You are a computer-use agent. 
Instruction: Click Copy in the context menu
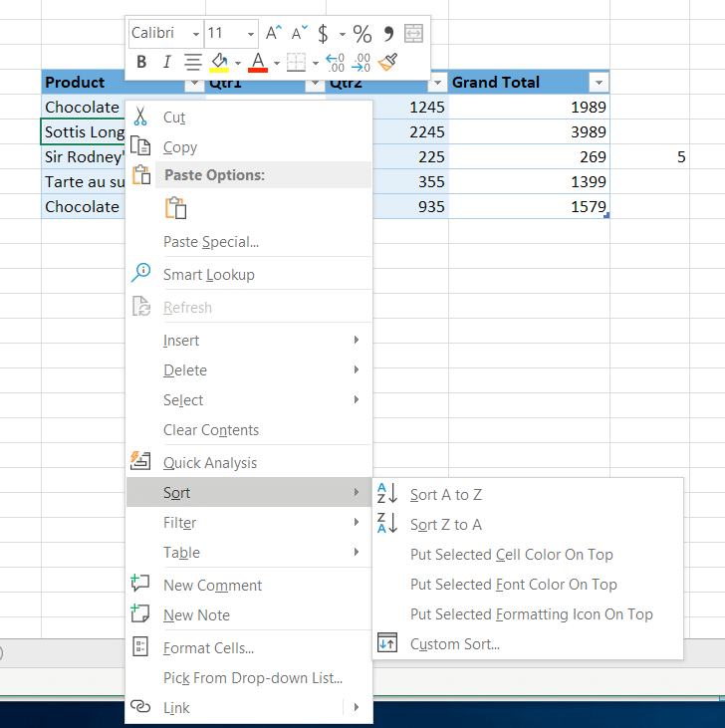[x=180, y=147]
